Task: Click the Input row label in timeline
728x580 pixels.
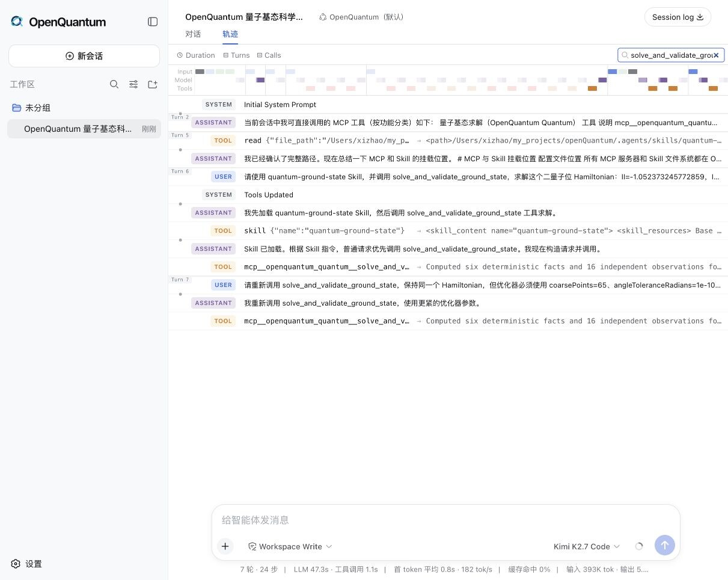Action: 185,72
